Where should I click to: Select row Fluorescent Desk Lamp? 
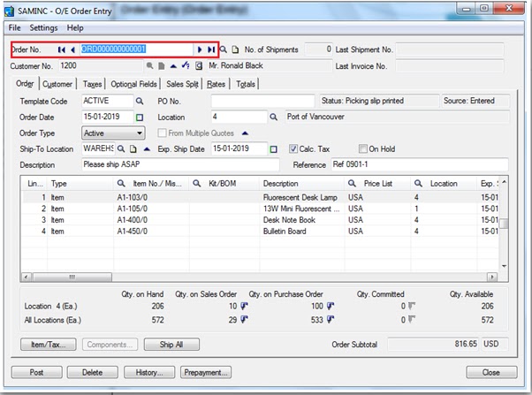(260, 197)
